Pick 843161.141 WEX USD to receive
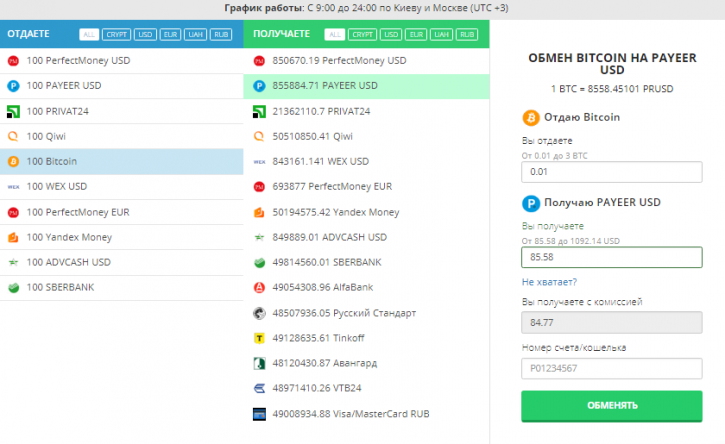The image size is (725, 444). coord(366,161)
